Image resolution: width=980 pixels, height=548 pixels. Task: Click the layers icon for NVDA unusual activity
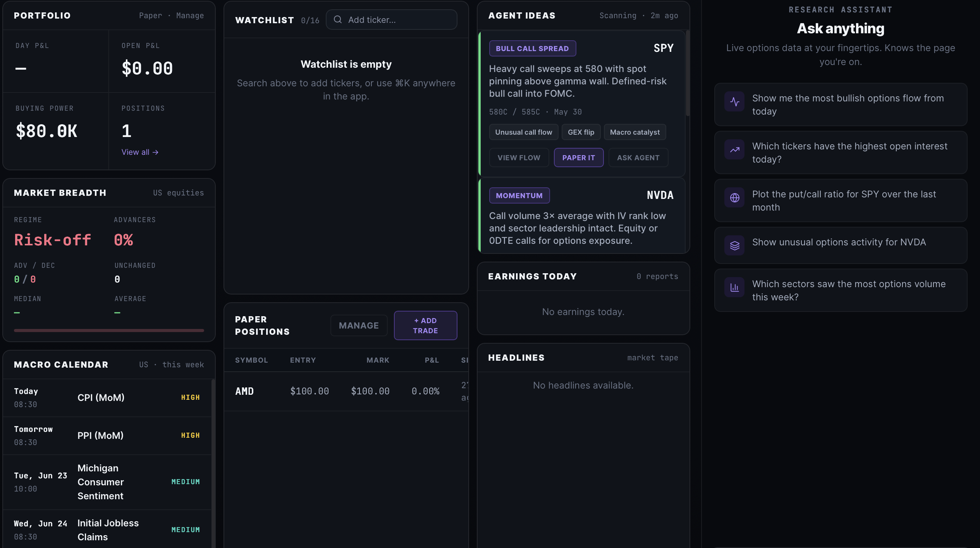pyautogui.click(x=734, y=245)
